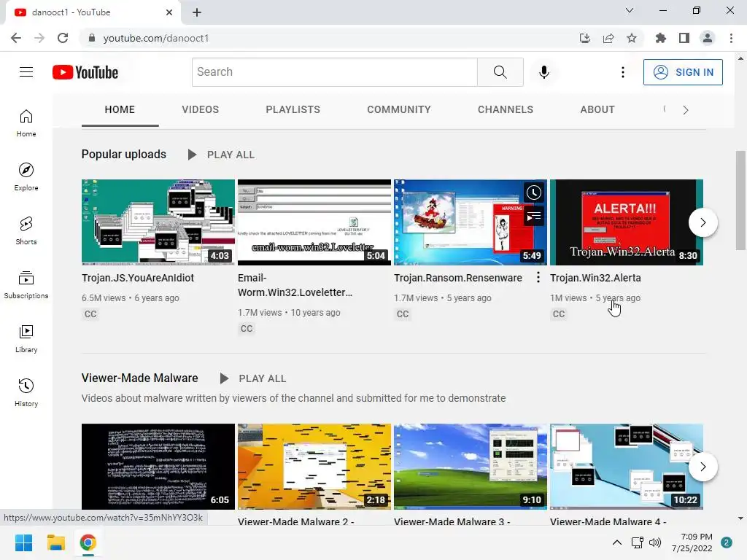The width and height of the screenshot is (747, 560).
Task: Go back with browser back arrow
Action: pos(16,38)
